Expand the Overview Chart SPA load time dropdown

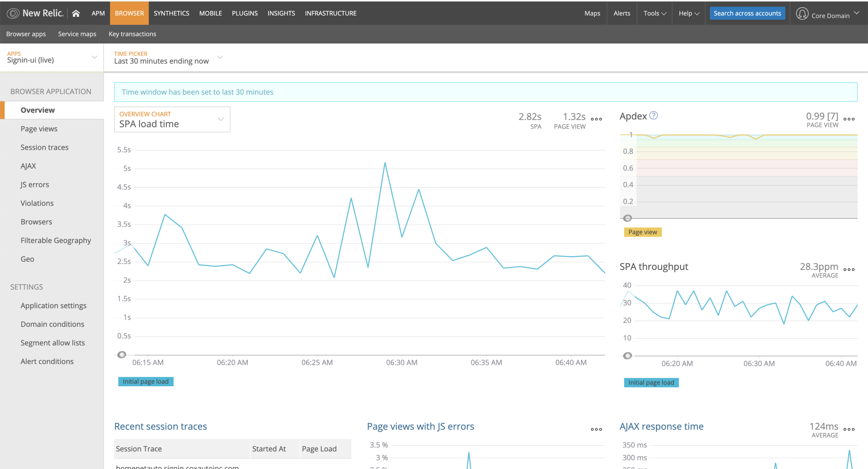(x=172, y=119)
